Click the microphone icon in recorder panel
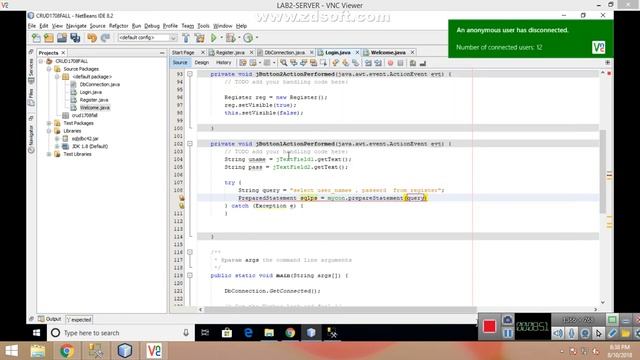 571,333
